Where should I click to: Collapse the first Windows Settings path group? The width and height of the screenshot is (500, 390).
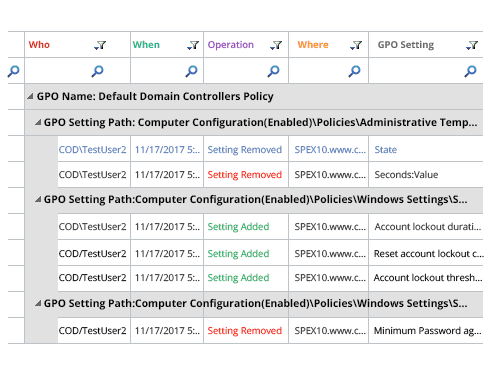38,199
